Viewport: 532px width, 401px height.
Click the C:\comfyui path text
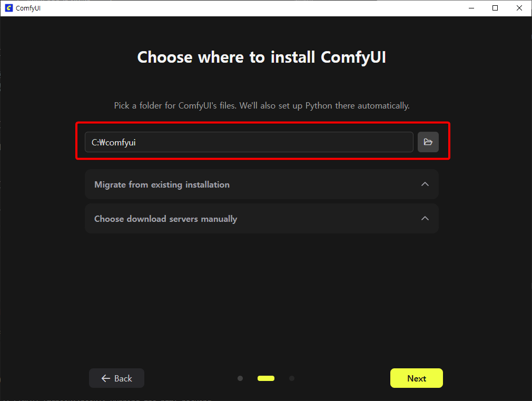(x=114, y=142)
